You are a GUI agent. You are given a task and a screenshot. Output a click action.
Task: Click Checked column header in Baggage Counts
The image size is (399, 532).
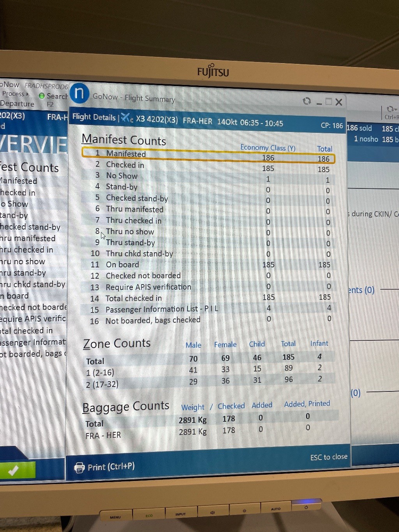(231, 406)
